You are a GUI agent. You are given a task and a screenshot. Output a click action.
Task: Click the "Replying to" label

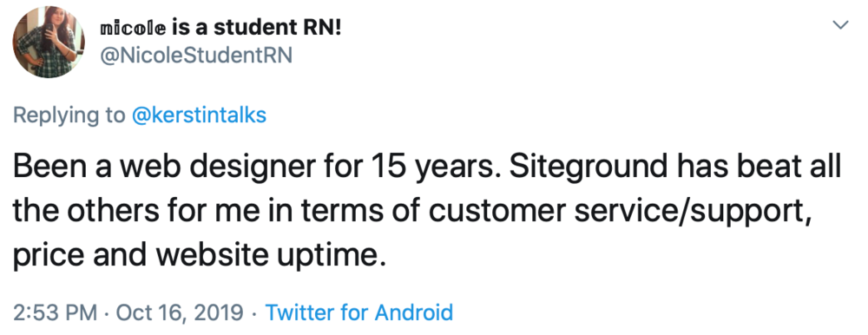coord(69,115)
